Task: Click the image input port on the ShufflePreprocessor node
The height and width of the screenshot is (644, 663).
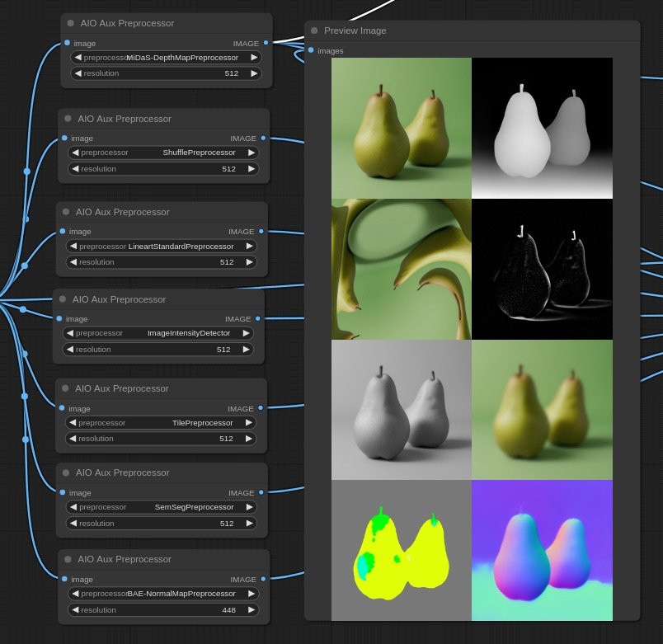Action: (67, 139)
